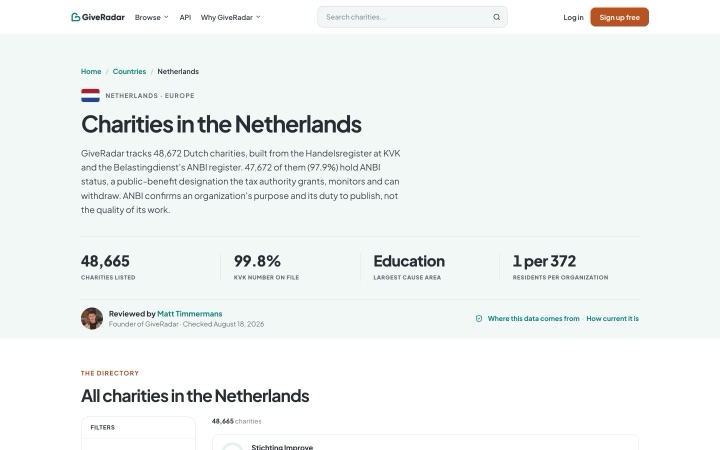
Task: Click the Filters panel header
Action: pos(138,428)
